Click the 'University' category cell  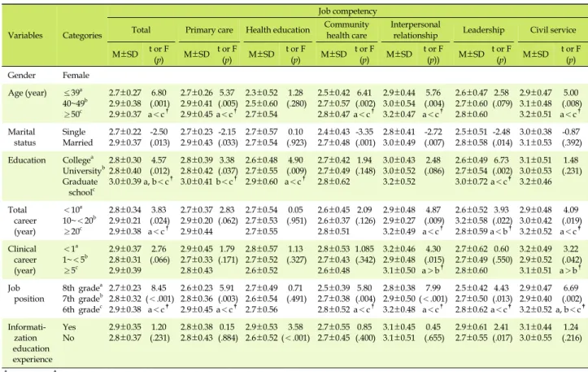pos(84,171)
